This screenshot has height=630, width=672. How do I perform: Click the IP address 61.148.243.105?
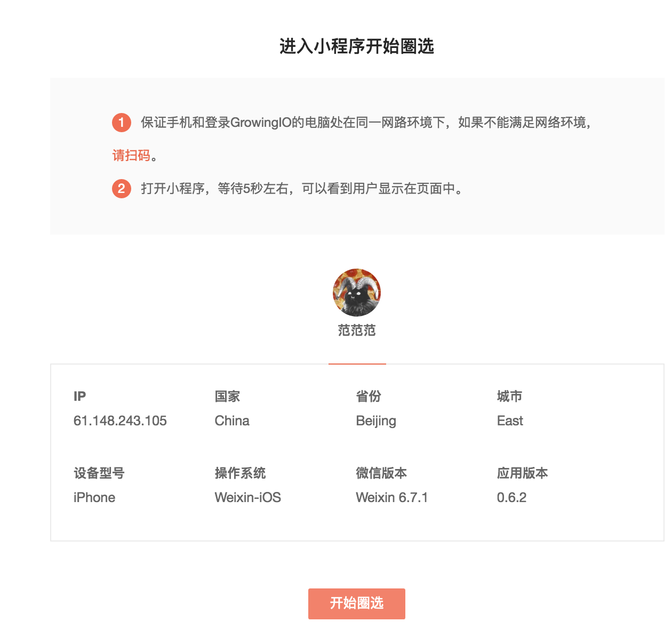click(x=120, y=421)
